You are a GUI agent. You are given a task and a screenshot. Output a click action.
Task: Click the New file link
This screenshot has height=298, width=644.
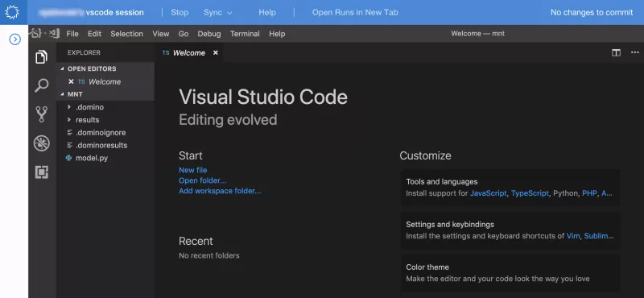192,170
